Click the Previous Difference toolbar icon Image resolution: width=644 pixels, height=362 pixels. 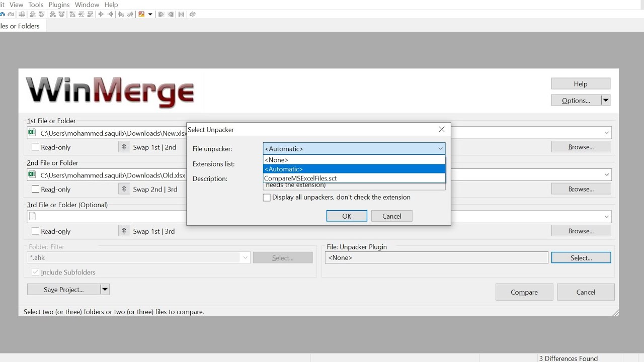click(x=41, y=14)
